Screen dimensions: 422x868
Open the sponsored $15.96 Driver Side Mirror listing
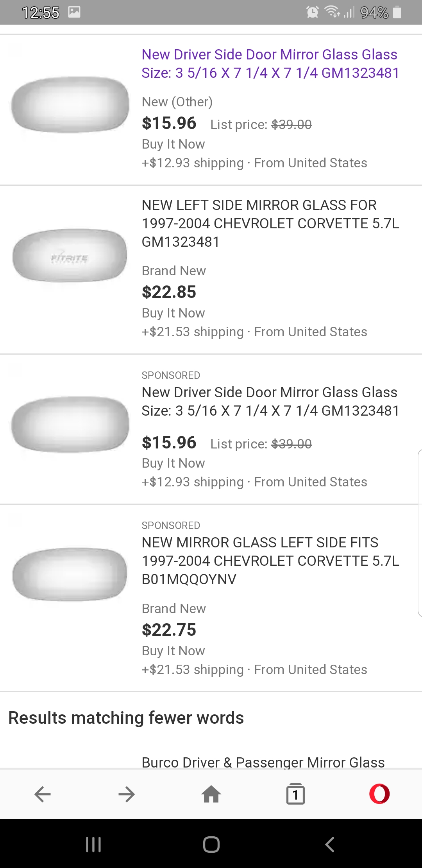pos(270,402)
